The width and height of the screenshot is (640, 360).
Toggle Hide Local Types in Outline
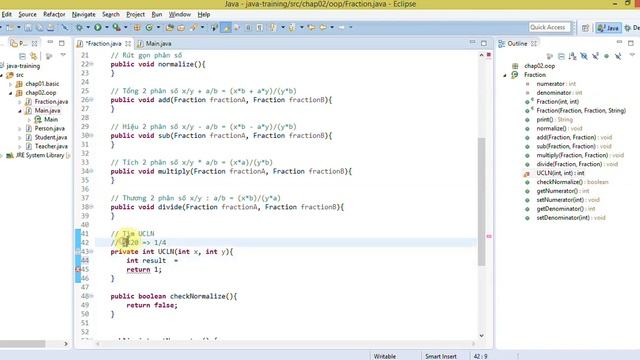tap(618, 56)
